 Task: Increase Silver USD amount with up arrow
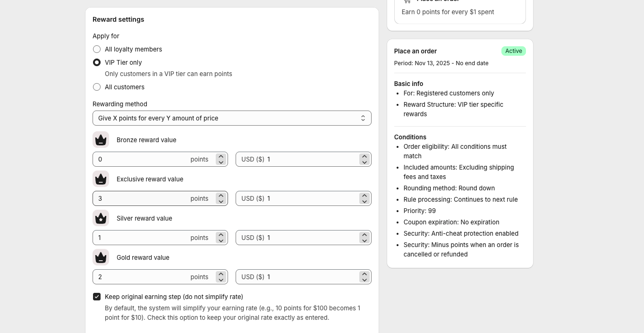[364, 235]
